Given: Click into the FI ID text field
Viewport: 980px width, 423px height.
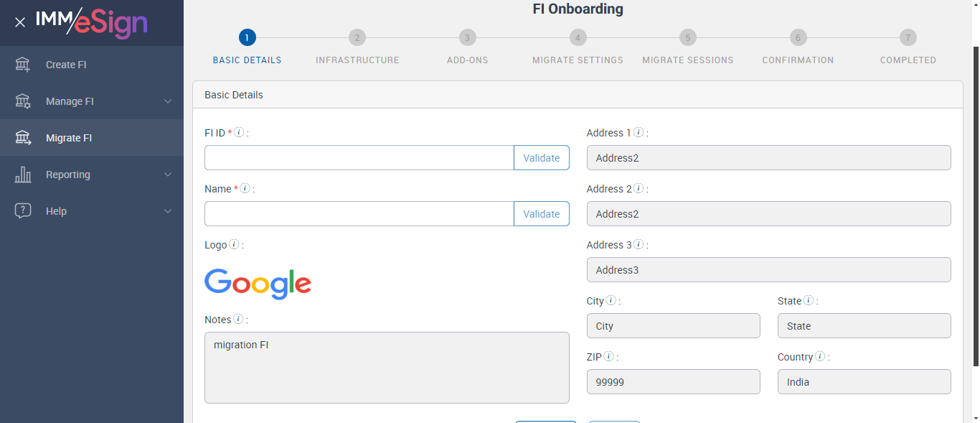Looking at the screenshot, I should tap(359, 158).
